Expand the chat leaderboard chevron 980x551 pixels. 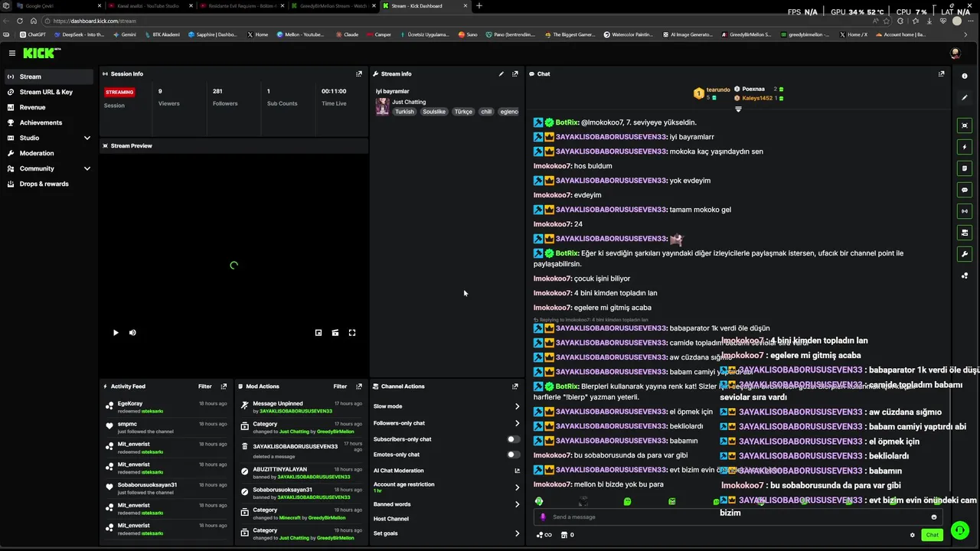pos(738,109)
